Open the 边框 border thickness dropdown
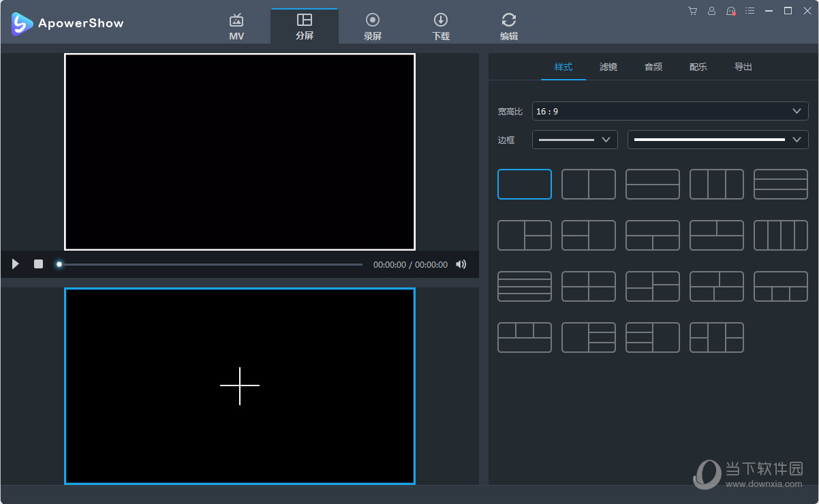Image resolution: width=819 pixels, height=504 pixels. coord(574,140)
